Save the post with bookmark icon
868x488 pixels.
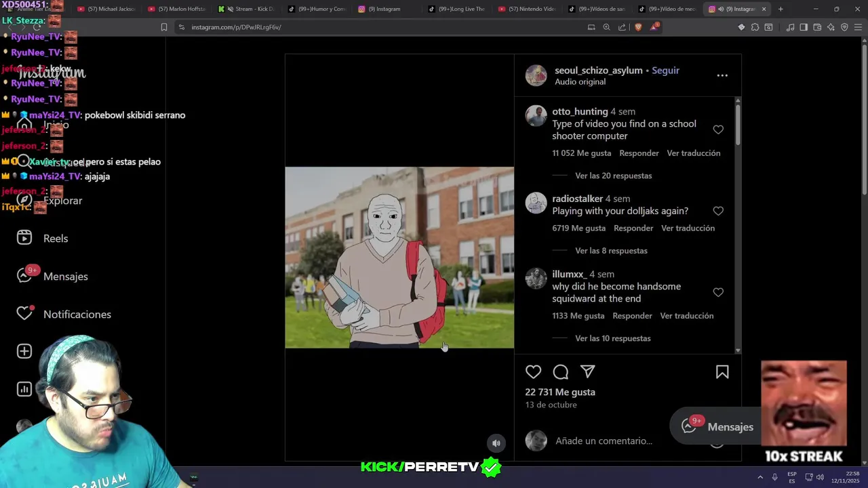click(x=722, y=372)
